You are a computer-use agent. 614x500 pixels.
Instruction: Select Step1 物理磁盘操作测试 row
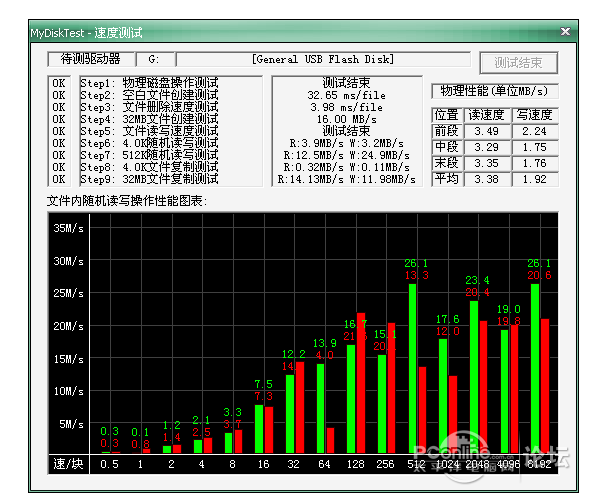click(148, 82)
